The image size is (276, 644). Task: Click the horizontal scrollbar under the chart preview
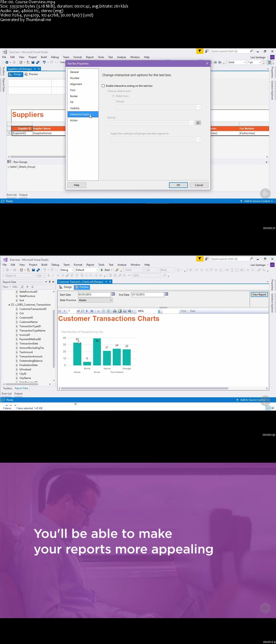pos(145,388)
